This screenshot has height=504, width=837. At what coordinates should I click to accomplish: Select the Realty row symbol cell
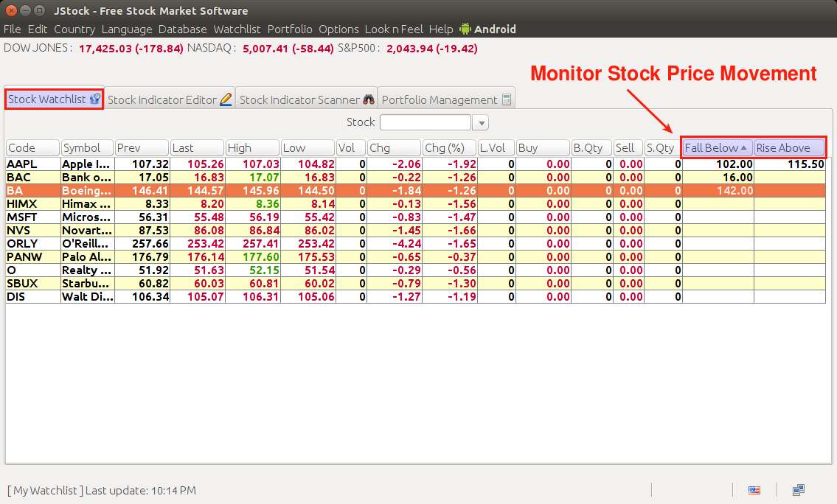coord(88,270)
